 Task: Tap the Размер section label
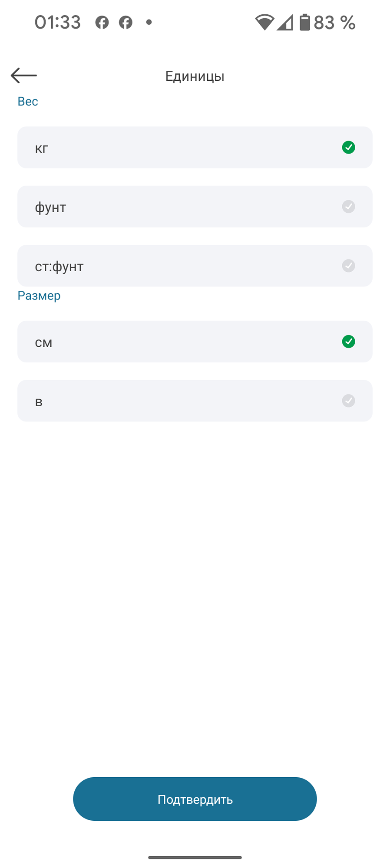point(39,296)
